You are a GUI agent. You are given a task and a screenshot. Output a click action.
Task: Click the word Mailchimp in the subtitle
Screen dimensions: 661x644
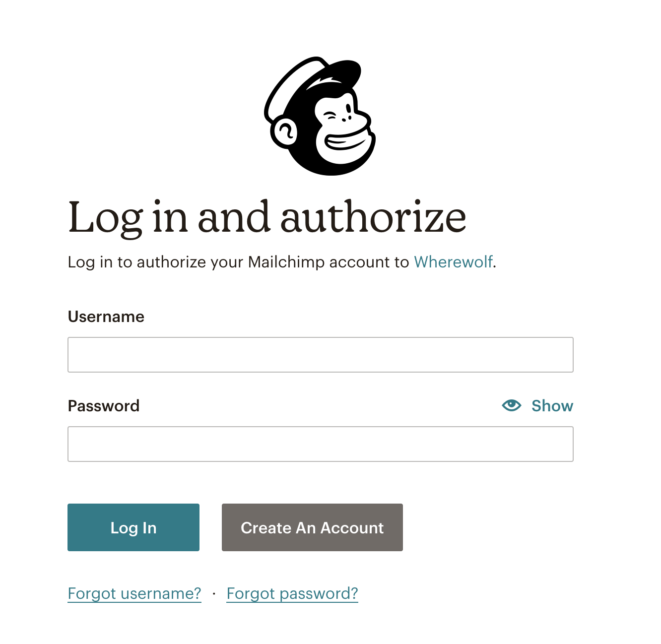click(286, 262)
